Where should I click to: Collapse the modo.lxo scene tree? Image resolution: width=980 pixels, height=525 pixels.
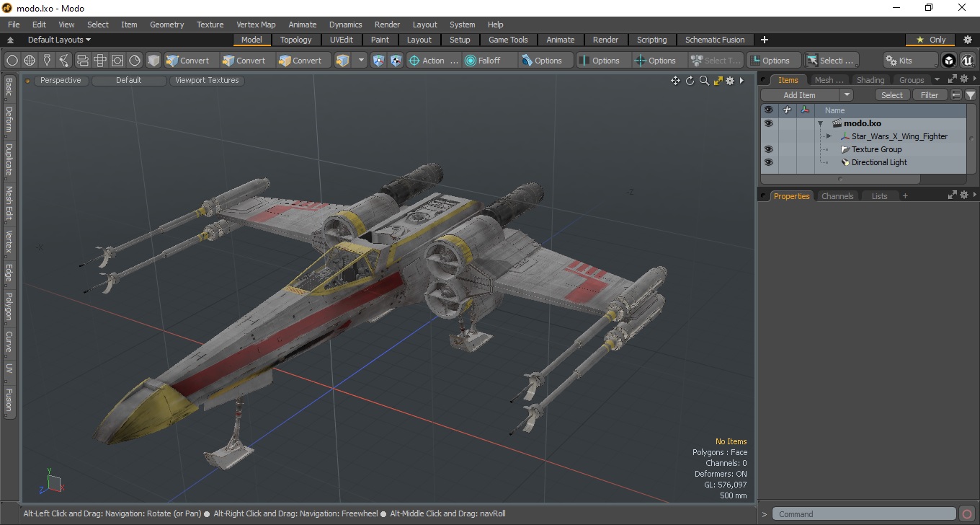820,123
